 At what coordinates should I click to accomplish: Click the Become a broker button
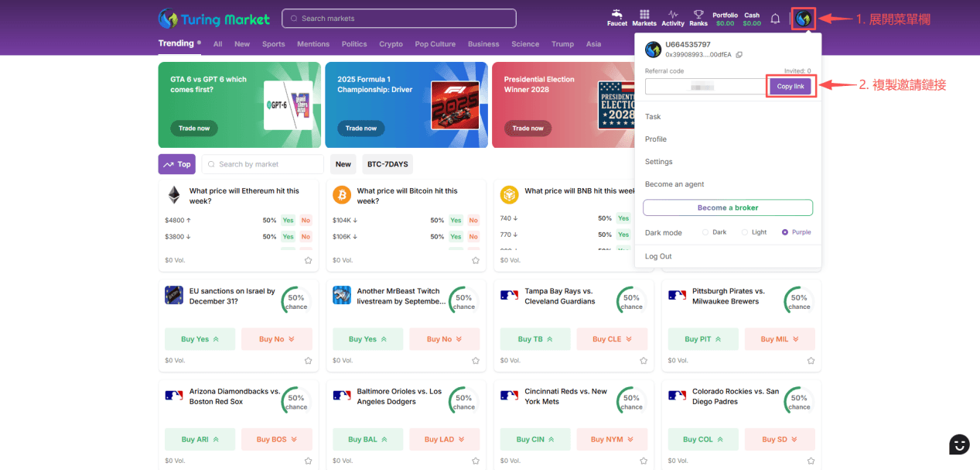click(728, 208)
